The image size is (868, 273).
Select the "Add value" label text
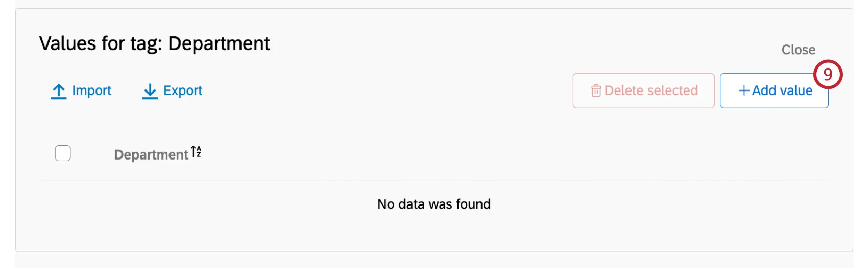782,90
